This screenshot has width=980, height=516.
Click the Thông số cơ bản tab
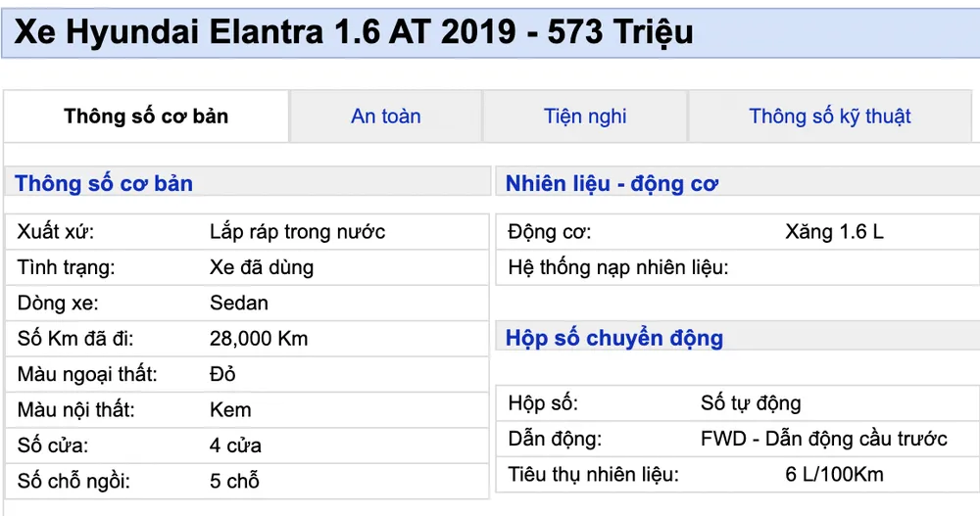146,117
